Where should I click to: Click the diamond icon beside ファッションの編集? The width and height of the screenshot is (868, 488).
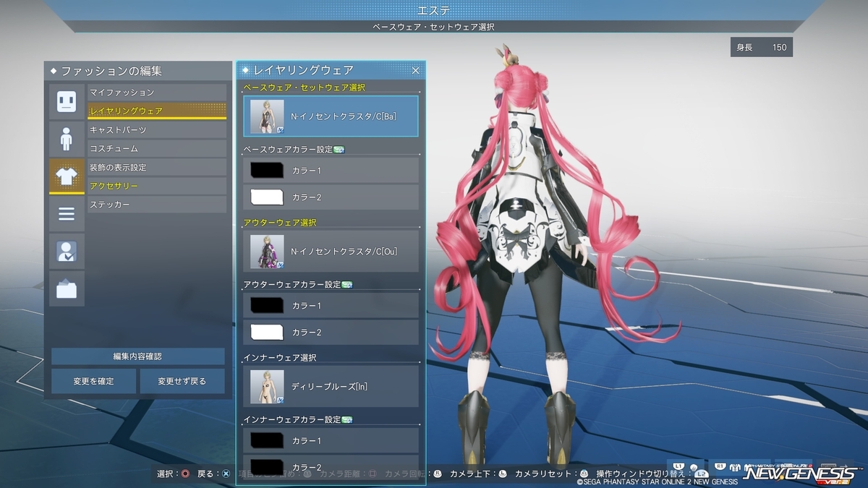(x=54, y=71)
